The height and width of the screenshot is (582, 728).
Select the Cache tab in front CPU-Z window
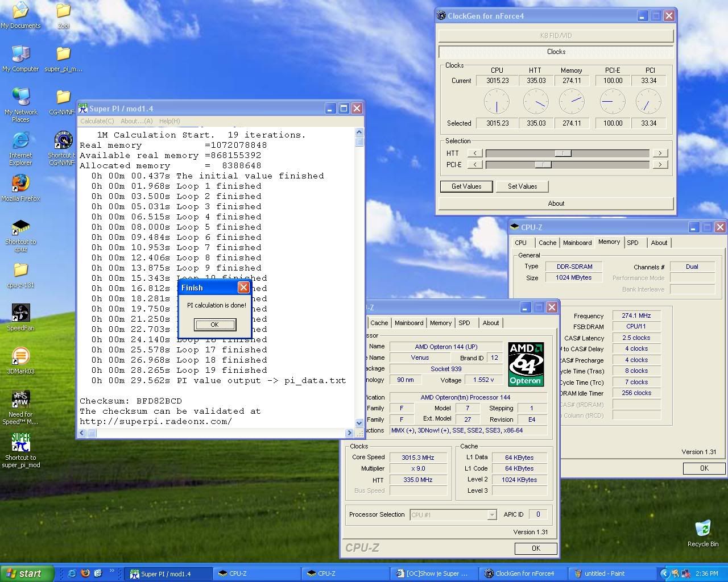coord(379,323)
